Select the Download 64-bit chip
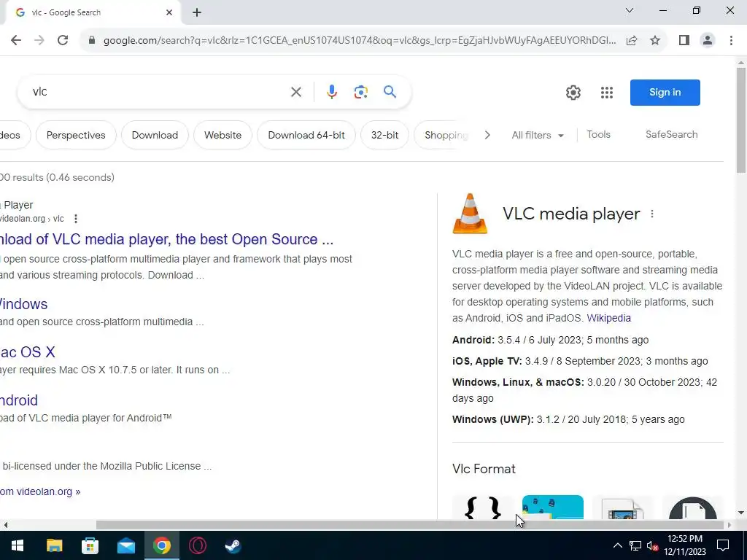 point(306,135)
